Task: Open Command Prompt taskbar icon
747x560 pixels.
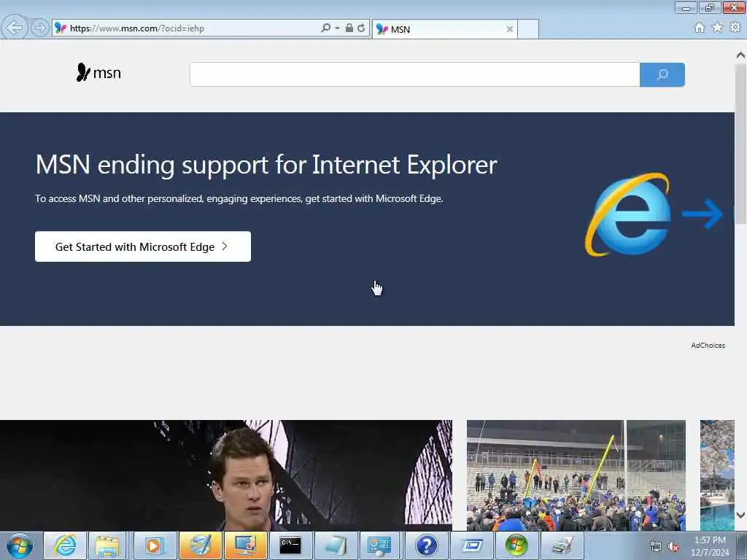Action: click(290, 545)
